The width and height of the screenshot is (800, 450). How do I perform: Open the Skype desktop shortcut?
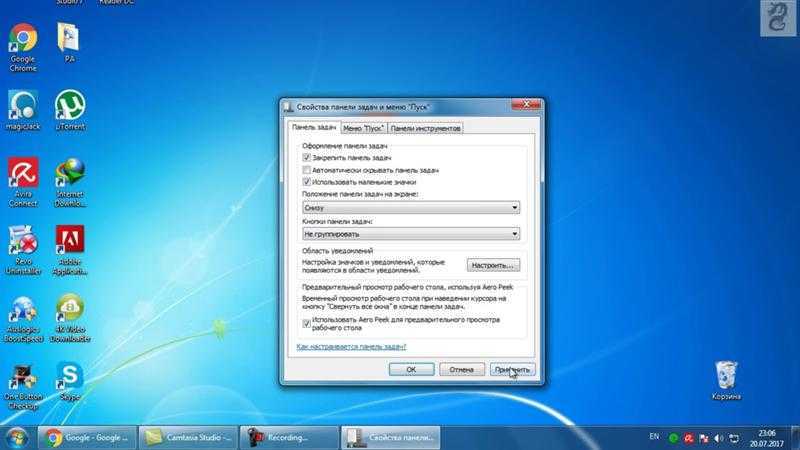(x=70, y=382)
